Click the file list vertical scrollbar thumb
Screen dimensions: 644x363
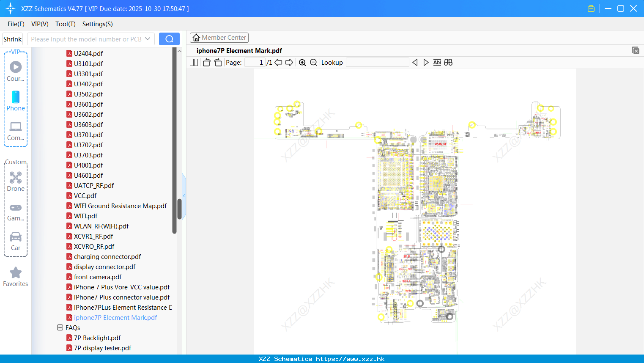pos(179,209)
